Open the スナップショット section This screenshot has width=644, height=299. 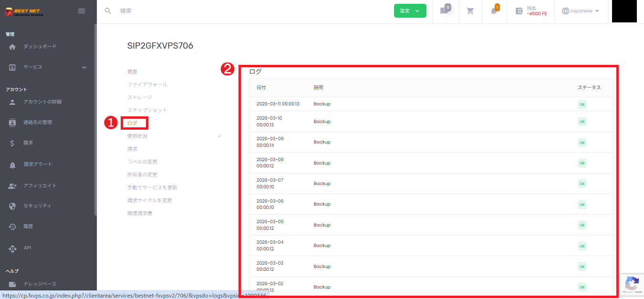(147, 110)
